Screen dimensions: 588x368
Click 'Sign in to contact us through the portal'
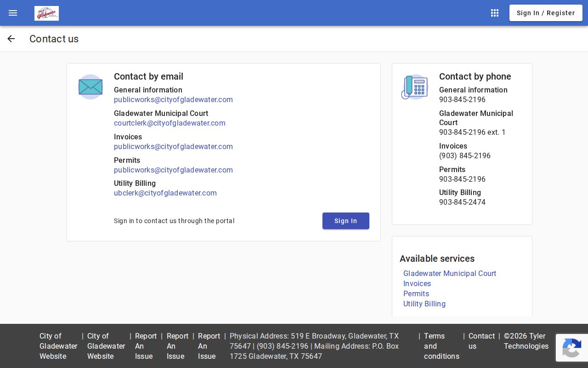174,221
